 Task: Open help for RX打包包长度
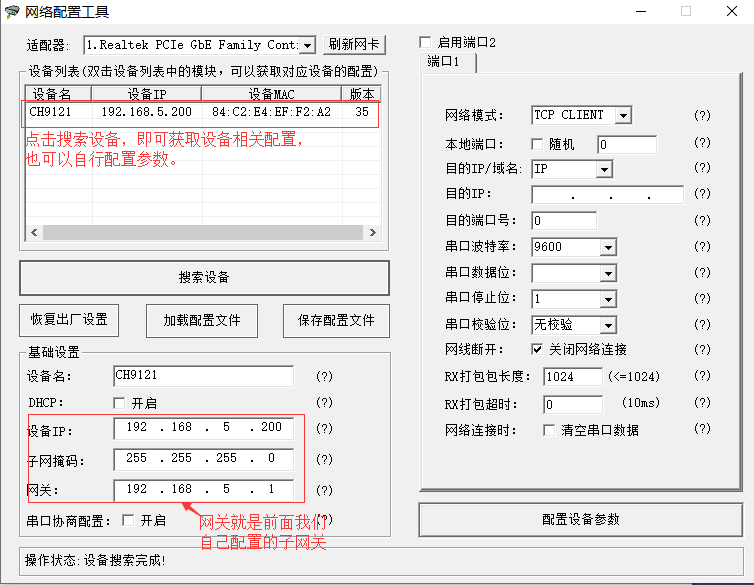click(x=702, y=375)
